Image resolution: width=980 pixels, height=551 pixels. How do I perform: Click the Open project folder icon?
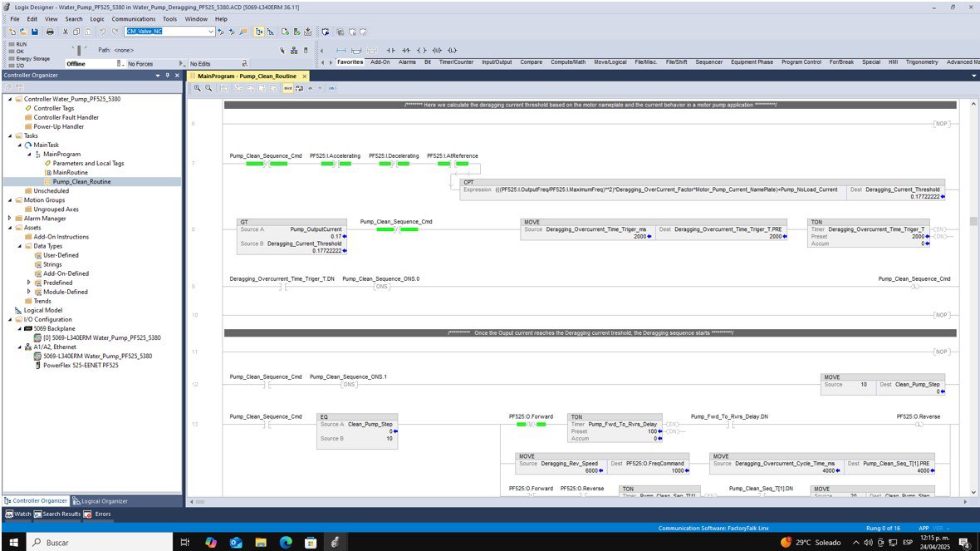coord(23,32)
